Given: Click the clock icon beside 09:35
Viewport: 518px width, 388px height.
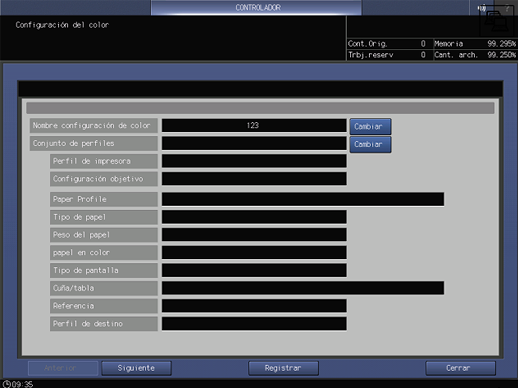Looking at the screenshot, I should click(x=6, y=384).
